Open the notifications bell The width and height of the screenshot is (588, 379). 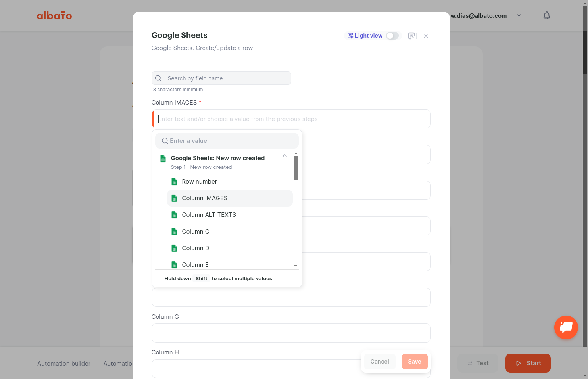tap(547, 16)
